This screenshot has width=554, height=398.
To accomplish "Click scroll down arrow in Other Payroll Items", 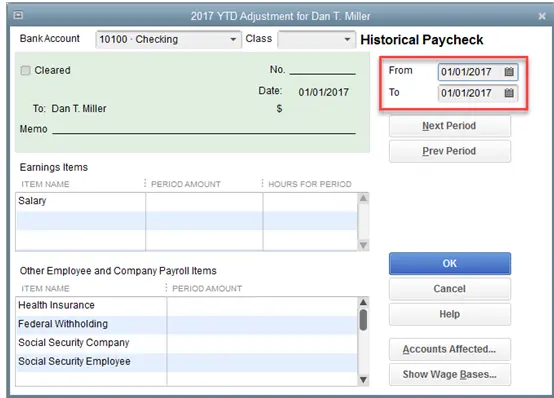I will point(363,380).
